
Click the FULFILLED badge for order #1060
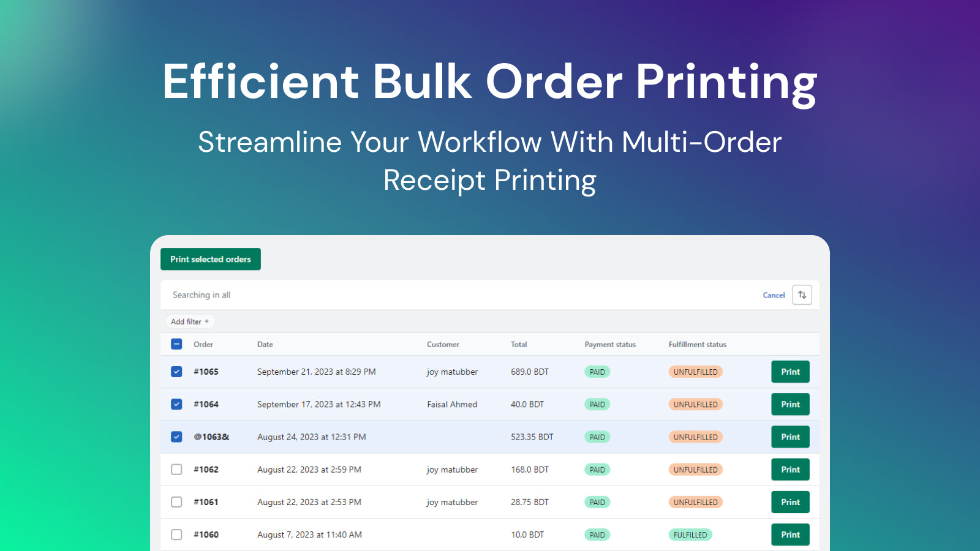[x=690, y=534]
